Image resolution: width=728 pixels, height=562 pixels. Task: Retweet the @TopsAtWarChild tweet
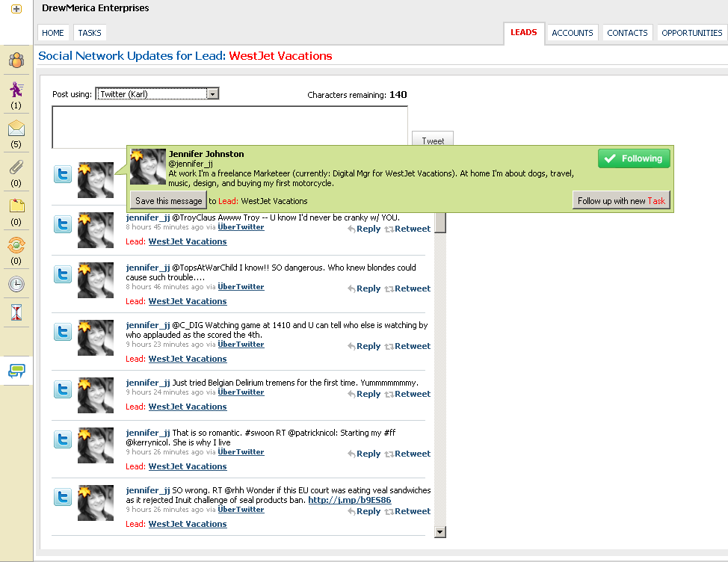pyautogui.click(x=407, y=288)
